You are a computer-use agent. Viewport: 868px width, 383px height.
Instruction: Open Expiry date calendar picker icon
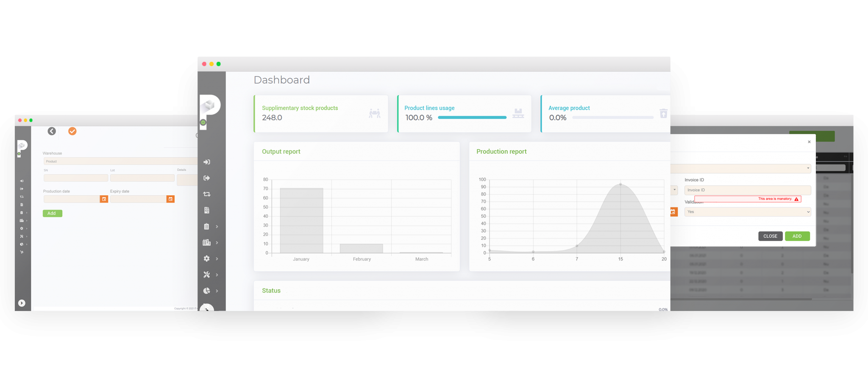click(170, 199)
